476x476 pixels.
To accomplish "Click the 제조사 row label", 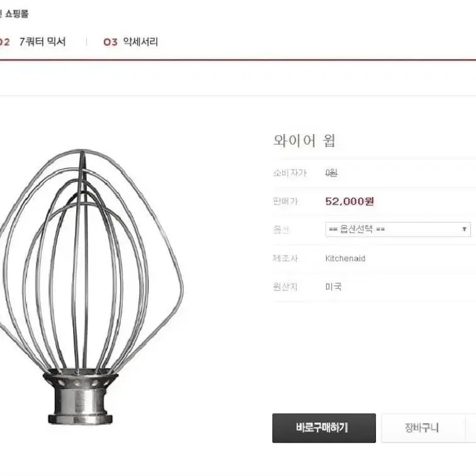I will pos(285,258).
